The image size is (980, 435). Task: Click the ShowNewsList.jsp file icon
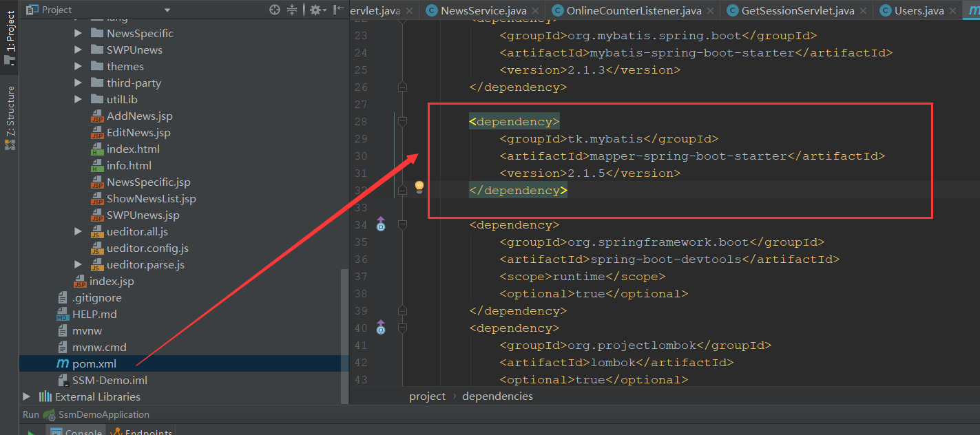pyautogui.click(x=96, y=199)
